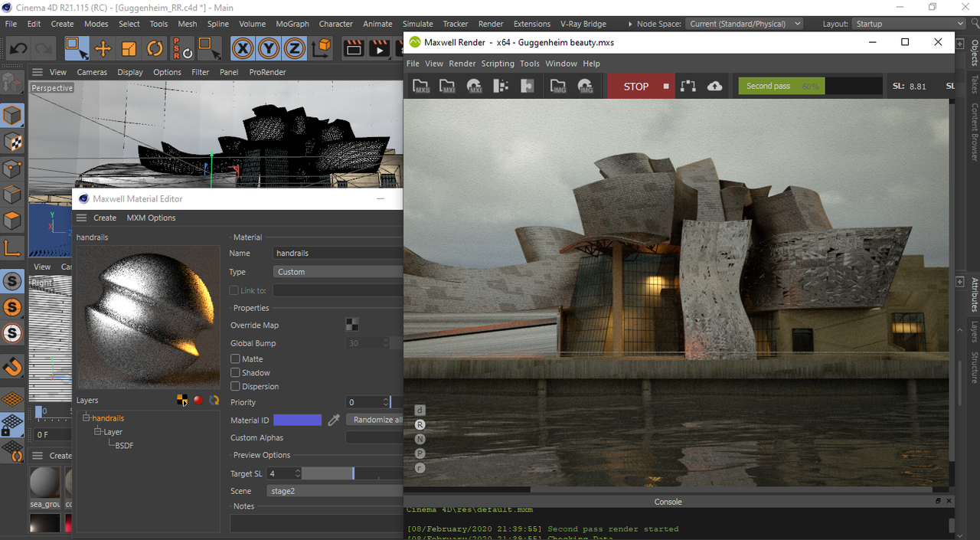Open Cinema 4D V-Ray Bridge menu
The height and width of the screenshot is (540, 980).
[583, 24]
